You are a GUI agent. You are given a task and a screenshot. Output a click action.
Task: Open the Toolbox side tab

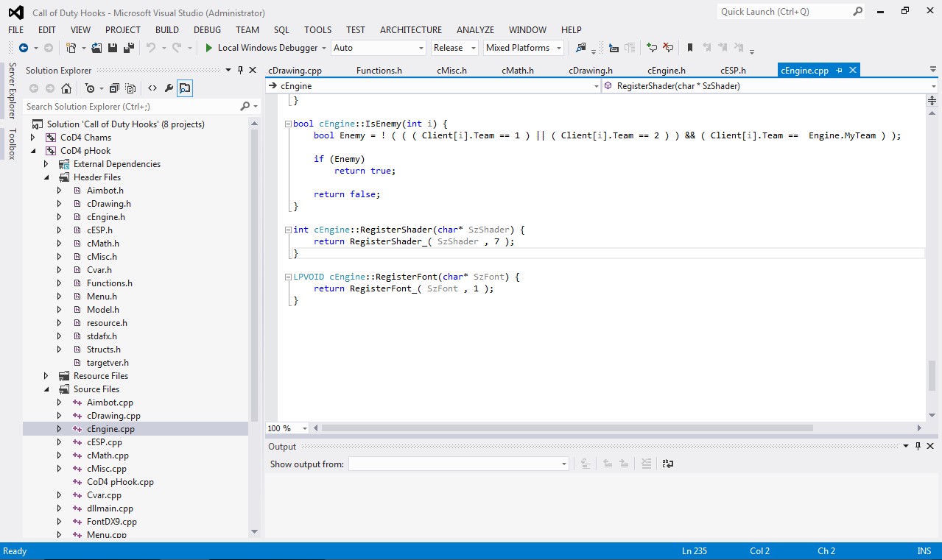point(12,143)
